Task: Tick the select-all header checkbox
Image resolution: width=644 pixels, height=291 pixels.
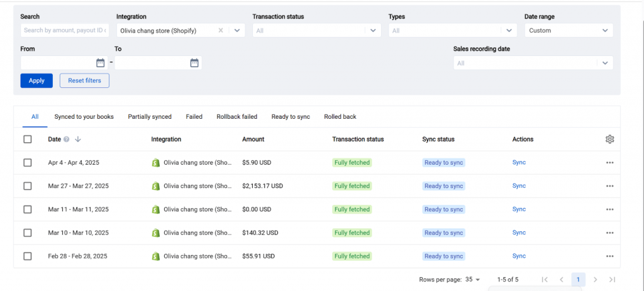Action: pos(28,140)
